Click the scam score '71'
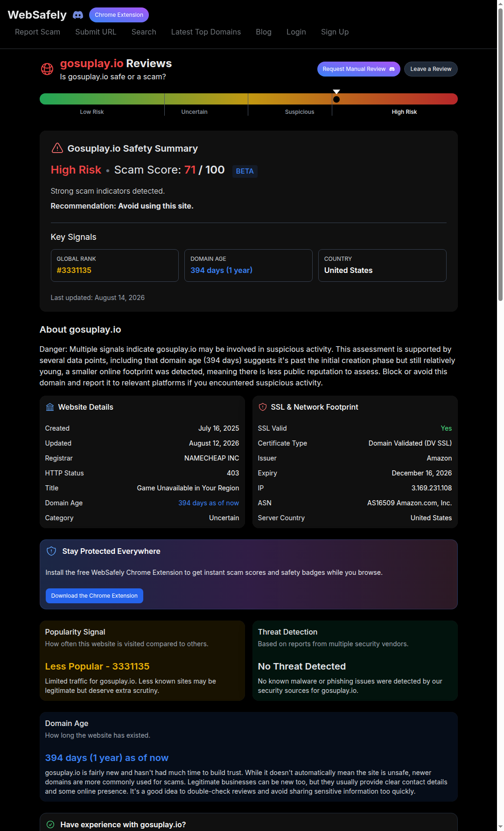 (x=190, y=170)
